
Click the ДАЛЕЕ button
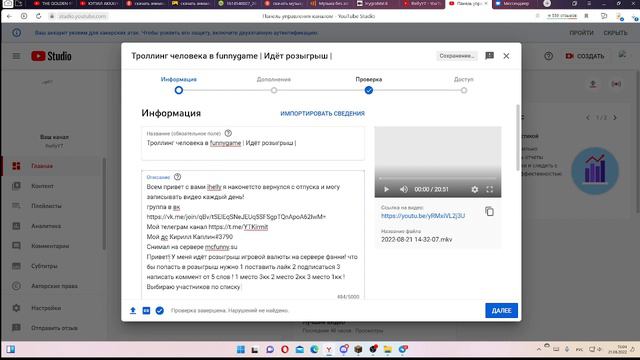point(501,310)
